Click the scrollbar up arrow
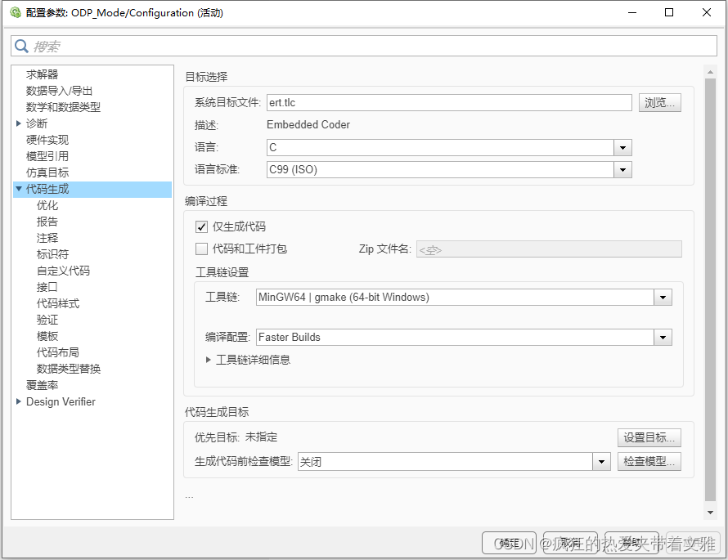 [x=710, y=72]
